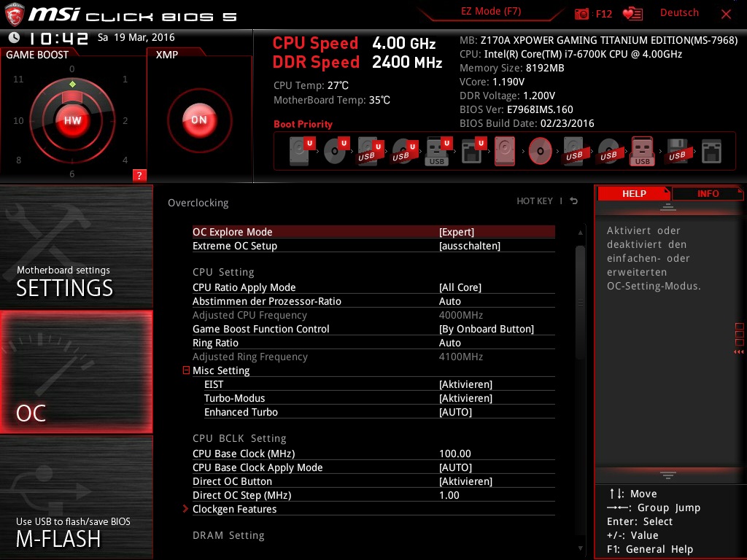This screenshot has height=560, width=747.
Task: Click the settings list scrollbar thumb
Action: point(580,303)
